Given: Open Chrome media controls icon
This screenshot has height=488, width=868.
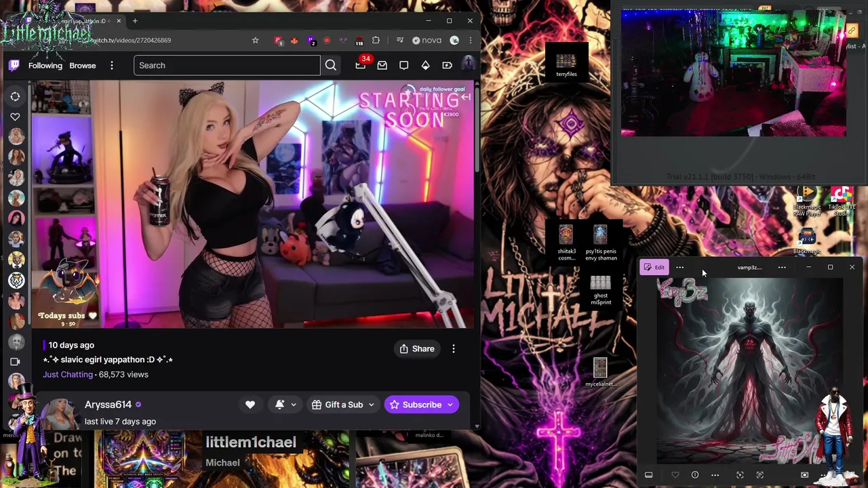Looking at the screenshot, I should click(x=400, y=40).
